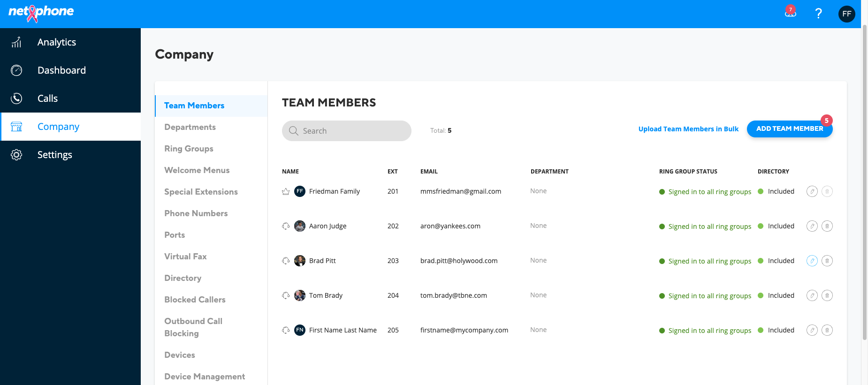Viewport: 868px width, 385px height.
Task: Open the FF account avatar menu
Action: tap(846, 14)
